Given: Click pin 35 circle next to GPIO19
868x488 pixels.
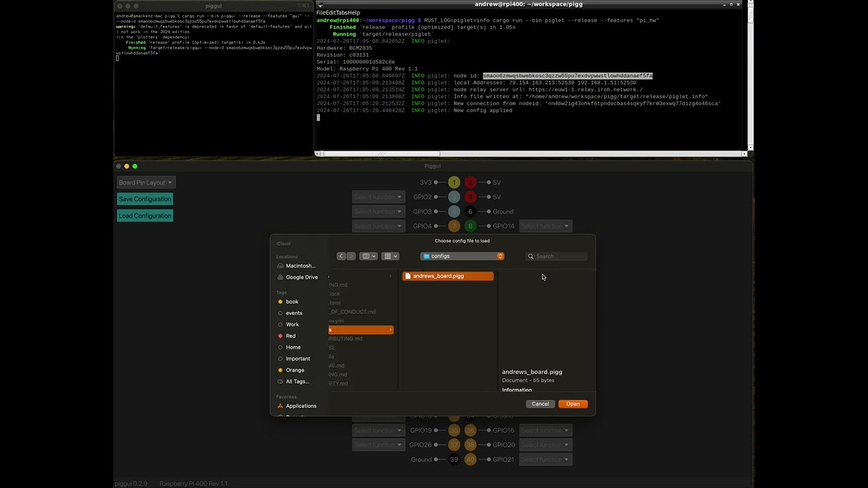Looking at the screenshot, I should coord(454,430).
